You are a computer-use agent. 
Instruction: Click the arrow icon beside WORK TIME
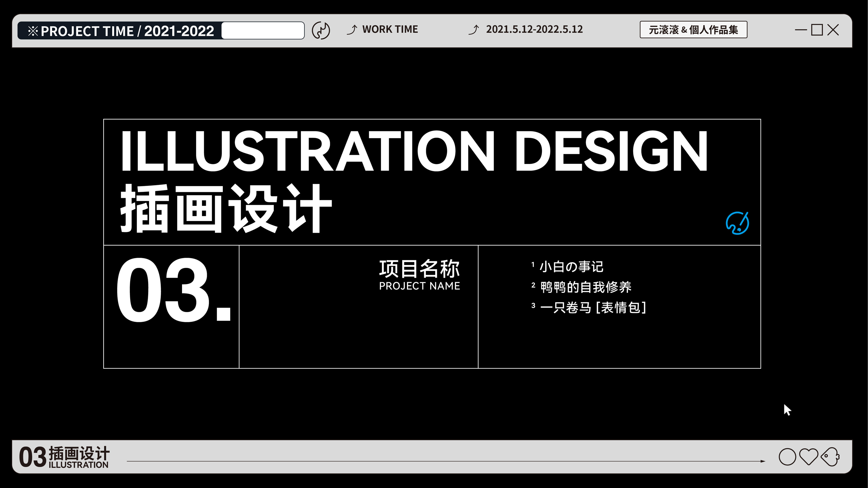click(352, 30)
